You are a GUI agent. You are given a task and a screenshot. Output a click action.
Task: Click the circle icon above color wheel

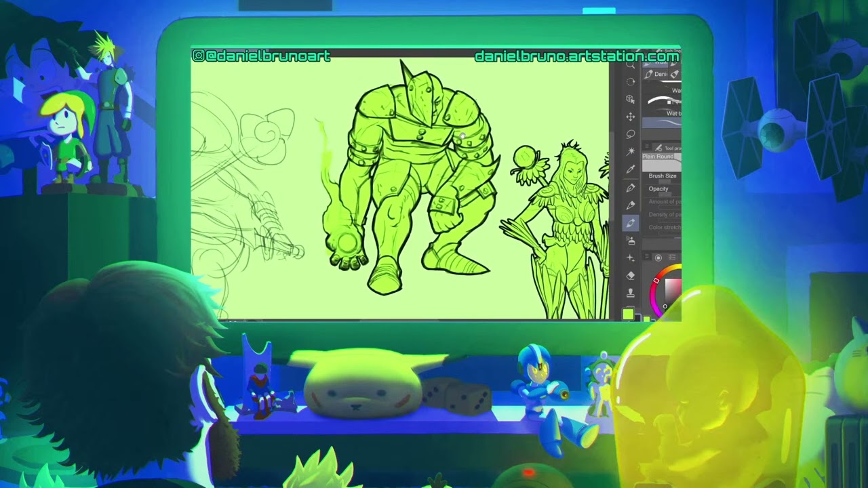[658, 258]
